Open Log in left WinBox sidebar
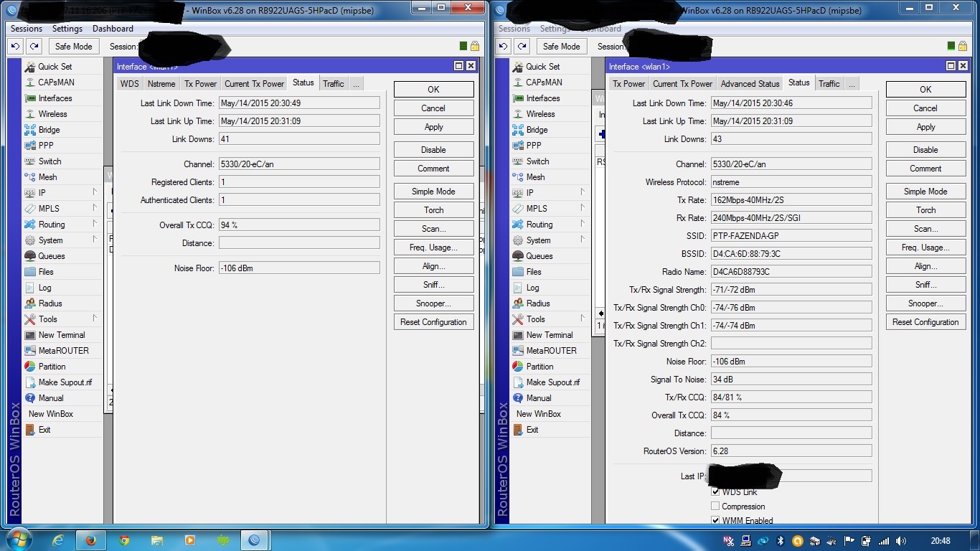 [x=44, y=288]
